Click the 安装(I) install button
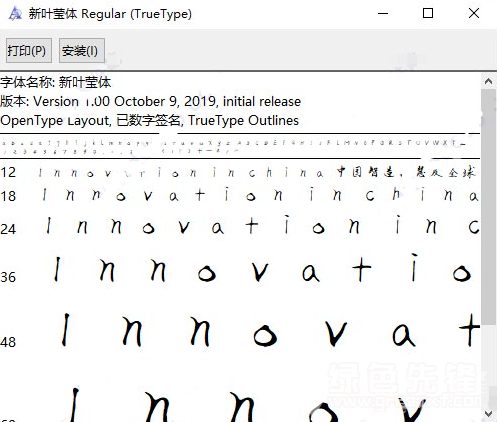Image resolution: width=497 pixels, height=422 pixels. pos(82,50)
